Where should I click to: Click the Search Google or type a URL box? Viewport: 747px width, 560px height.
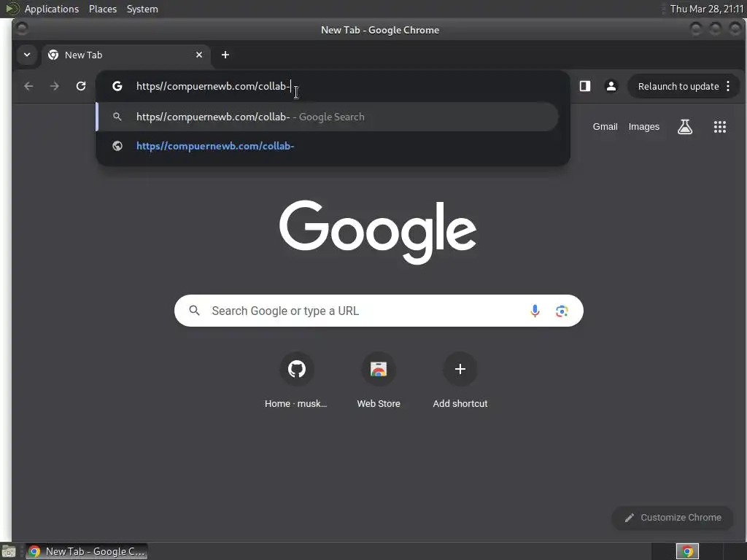pos(379,311)
